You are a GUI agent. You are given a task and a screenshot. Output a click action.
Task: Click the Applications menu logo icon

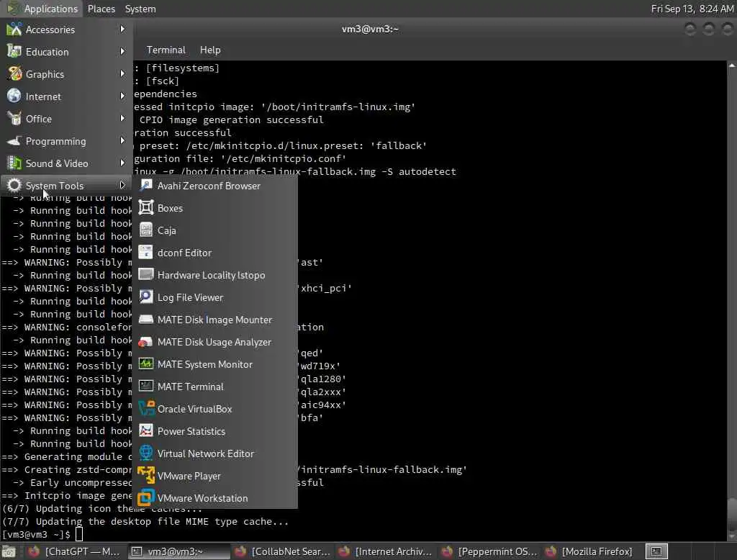pos(13,9)
